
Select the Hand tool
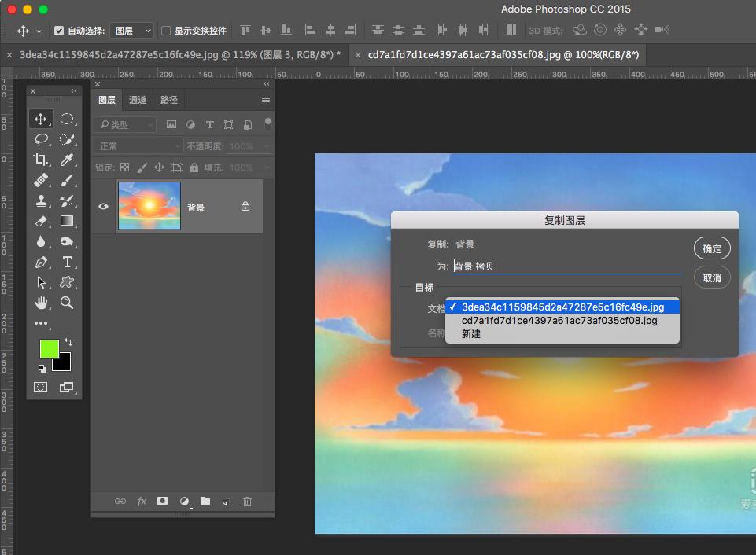pyautogui.click(x=41, y=303)
